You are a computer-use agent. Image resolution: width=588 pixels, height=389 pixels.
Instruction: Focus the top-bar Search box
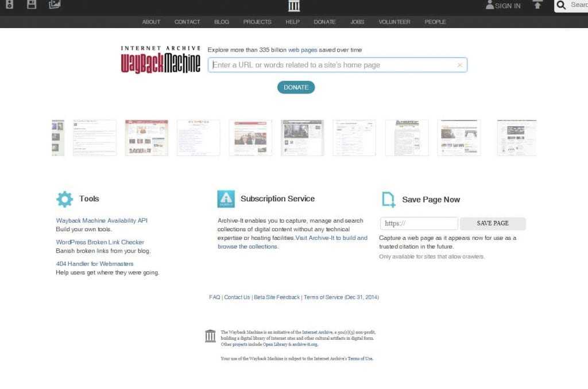tap(571, 5)
